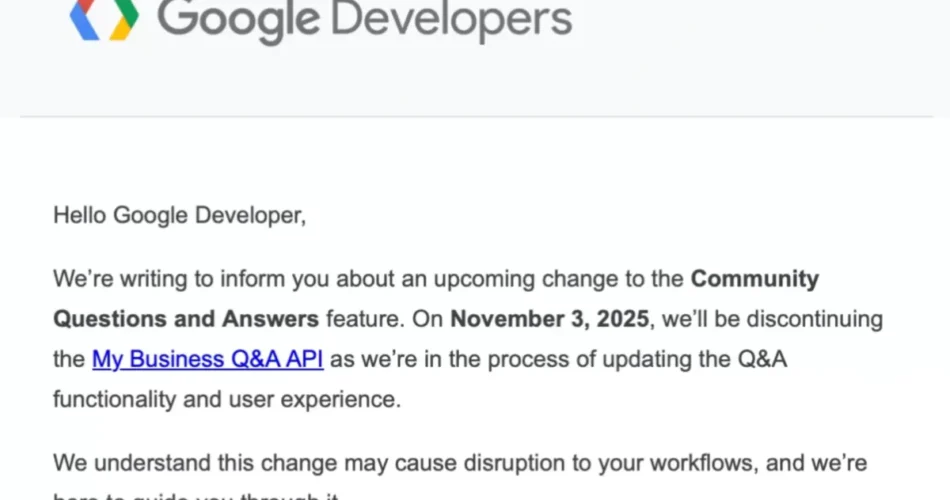This screenshot has width=950, height=500.
Task: Click the phrase functionality and user experience
Action: [227, 399]
